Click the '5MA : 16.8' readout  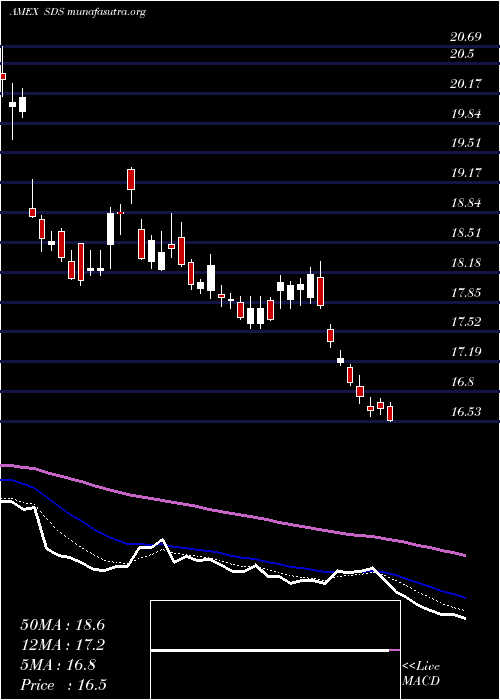[58, 665]
